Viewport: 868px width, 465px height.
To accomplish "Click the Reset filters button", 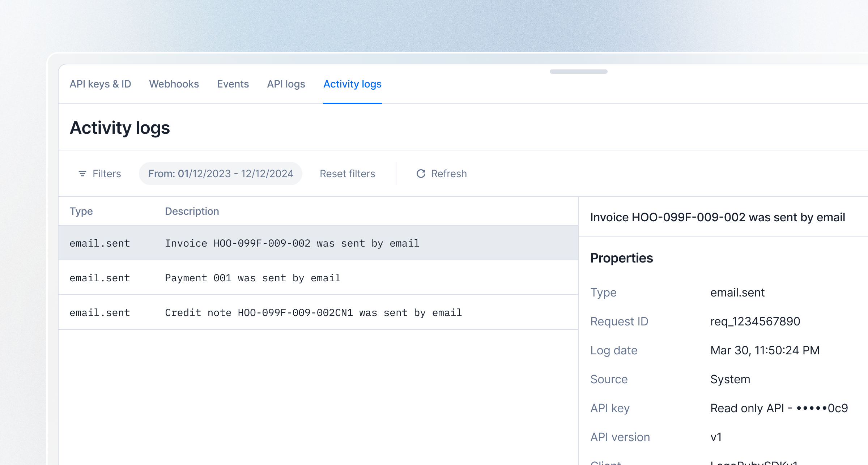I will (x=347, y=174).
